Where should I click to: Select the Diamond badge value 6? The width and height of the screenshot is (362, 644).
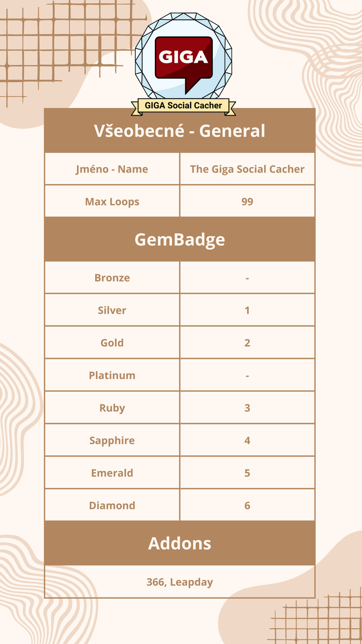click(x=247, y=505)
